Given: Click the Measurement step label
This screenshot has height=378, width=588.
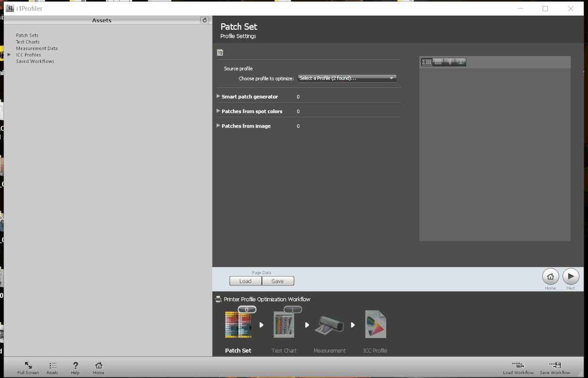Looking at the screenshot, I should tap(330, 351).
